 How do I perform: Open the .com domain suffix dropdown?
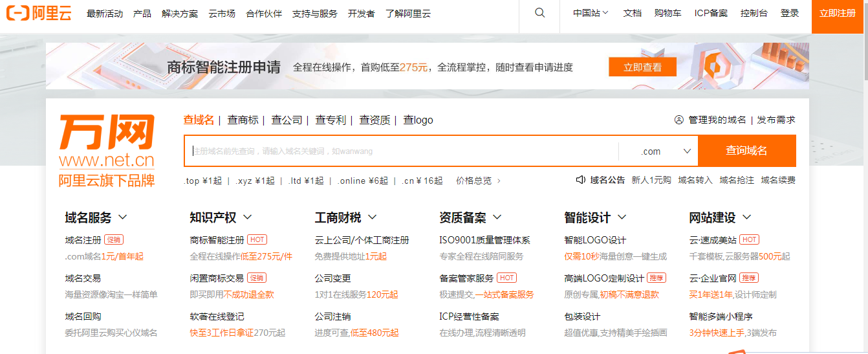(x=658, y=151)
